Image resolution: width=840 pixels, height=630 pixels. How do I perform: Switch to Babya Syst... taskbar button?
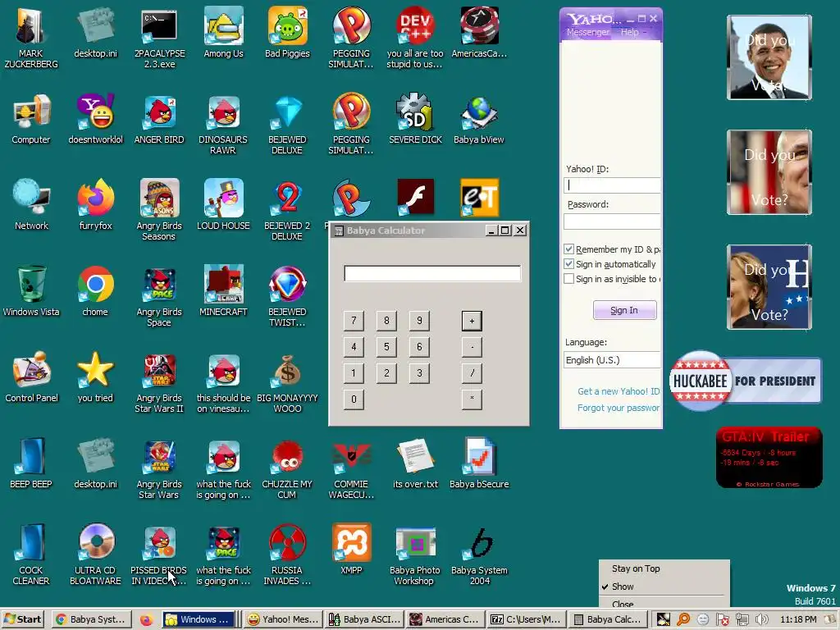click(x=92, y=619)
